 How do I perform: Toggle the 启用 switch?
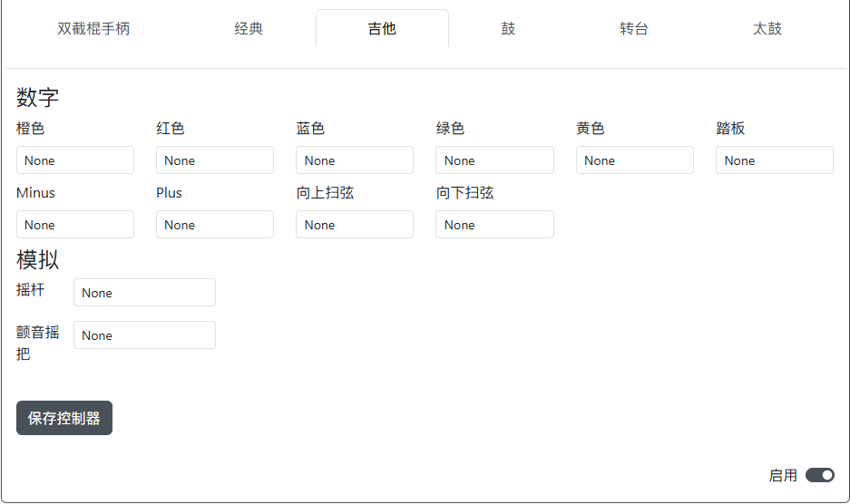[820, 475]
